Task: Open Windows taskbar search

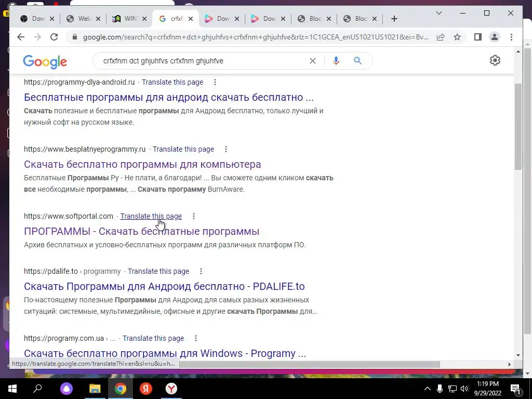Action: (x=37, y=389)
